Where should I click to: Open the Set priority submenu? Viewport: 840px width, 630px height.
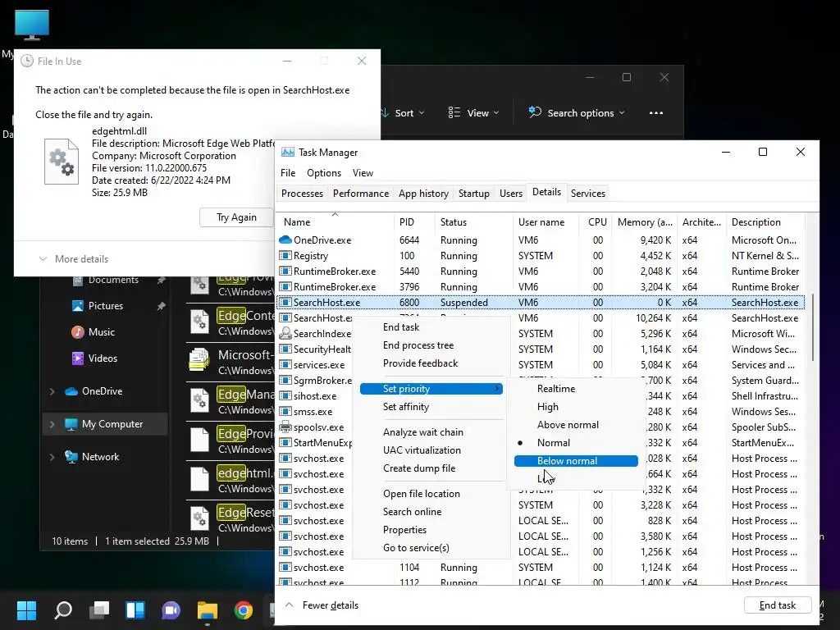pos(431,388)
